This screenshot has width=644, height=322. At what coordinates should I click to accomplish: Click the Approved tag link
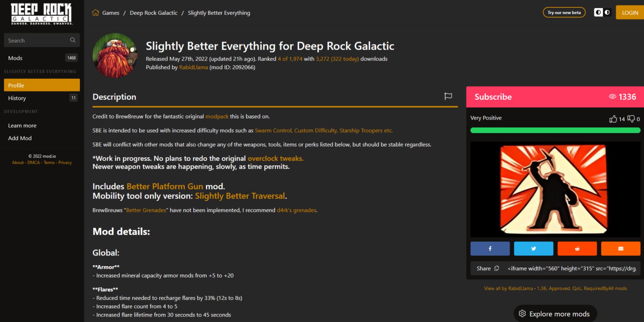(560, 289)
